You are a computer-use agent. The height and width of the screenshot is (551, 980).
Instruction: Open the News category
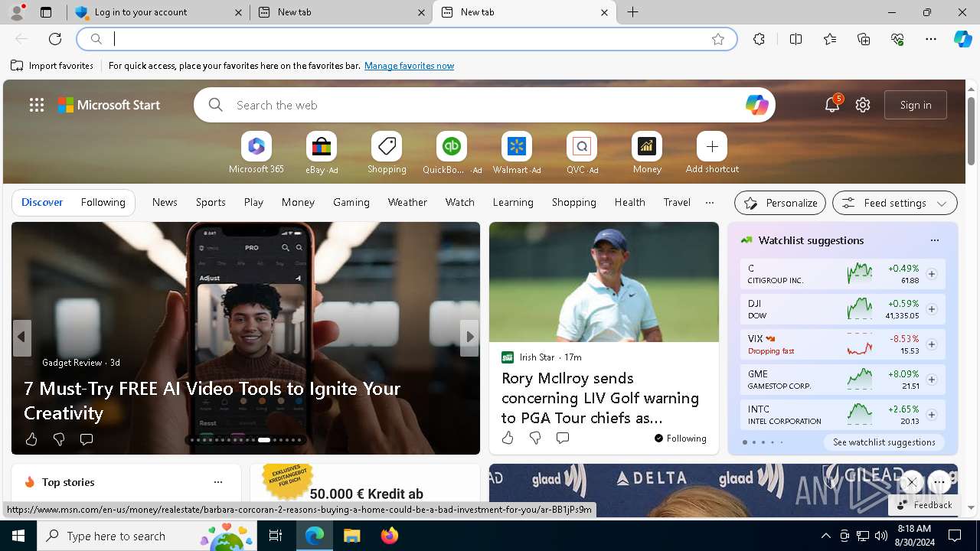(165, 202)
